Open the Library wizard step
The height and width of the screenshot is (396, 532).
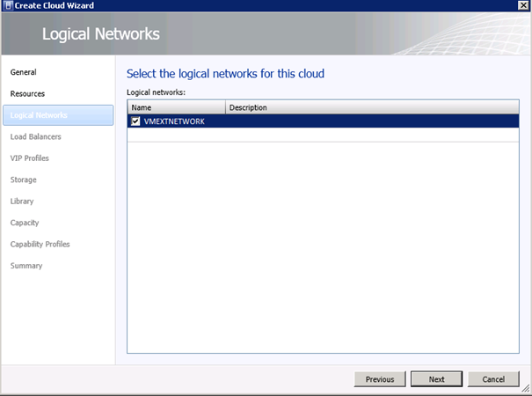click(22, 201)
